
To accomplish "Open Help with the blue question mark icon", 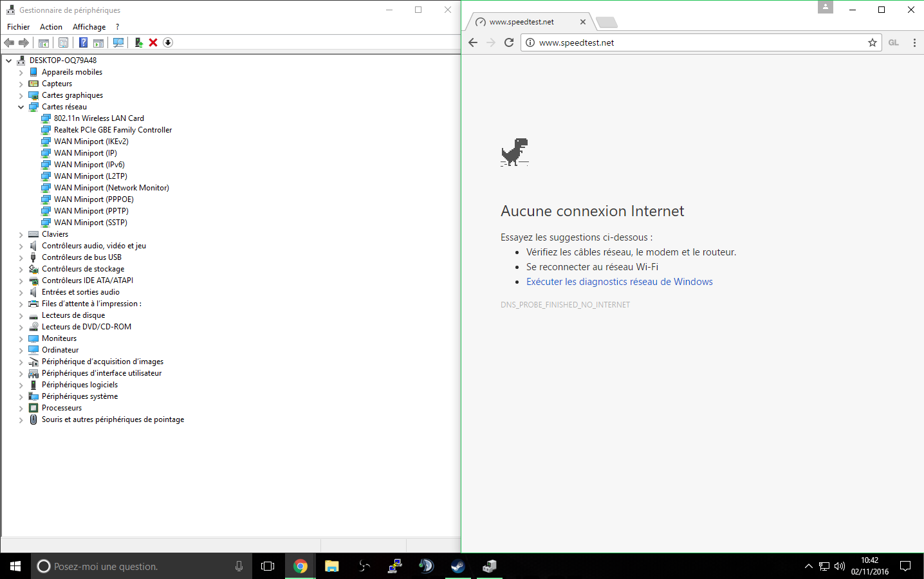I will tap(83, 42).
